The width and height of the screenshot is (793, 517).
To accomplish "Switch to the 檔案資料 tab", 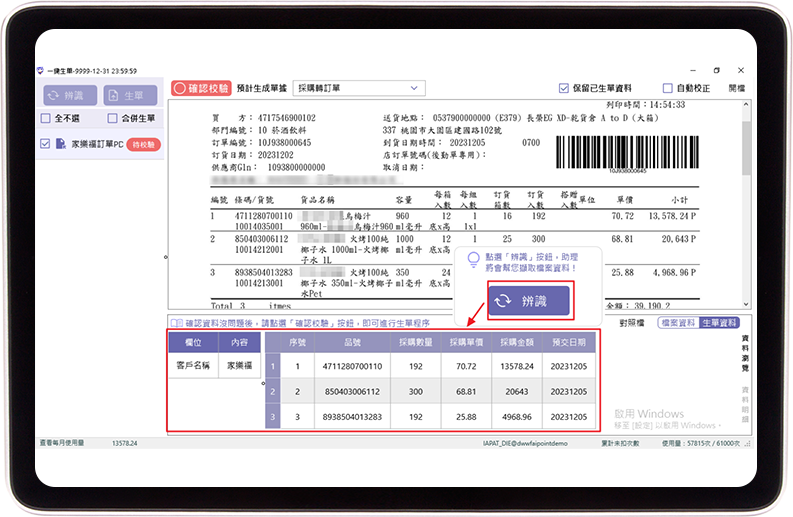I will tap(677, 323).
